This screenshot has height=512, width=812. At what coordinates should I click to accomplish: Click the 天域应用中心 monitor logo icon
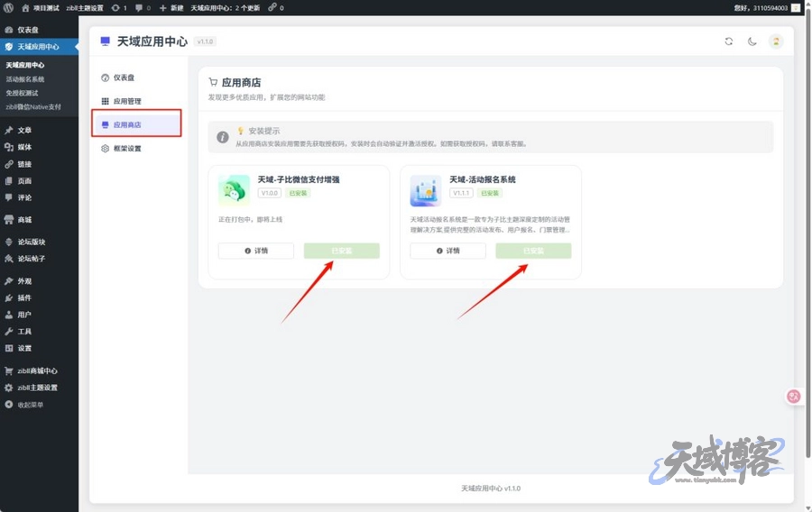[106, 41]
